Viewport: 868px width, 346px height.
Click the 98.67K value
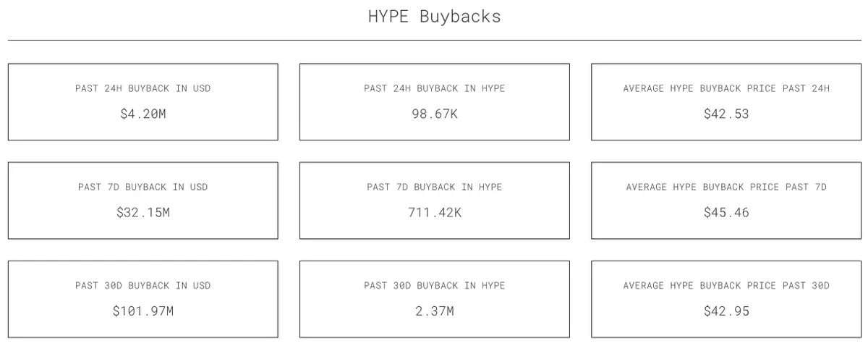435,114
